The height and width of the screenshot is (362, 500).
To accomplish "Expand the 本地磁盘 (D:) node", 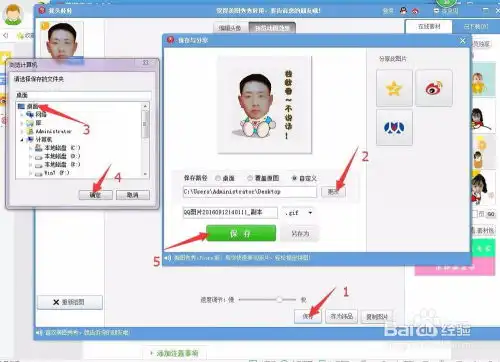I will (x=31, y=156).
